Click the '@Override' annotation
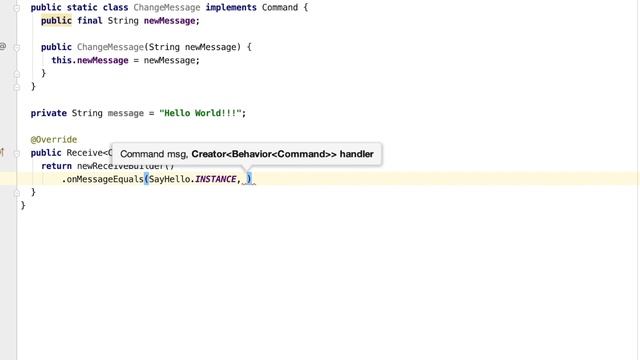Screen dimensions: 640x360 (54, 139)
